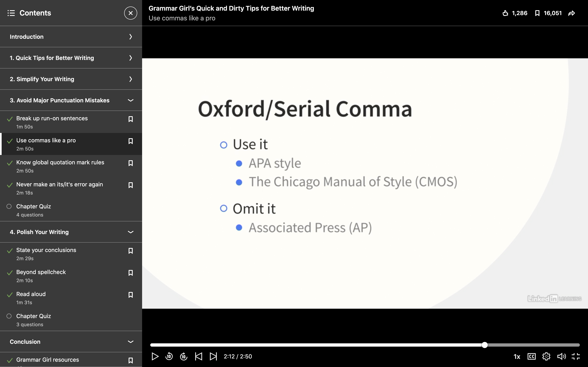Like the video with the thumbs-up icon
The image size is (588, 367).
tap(506, 13)
